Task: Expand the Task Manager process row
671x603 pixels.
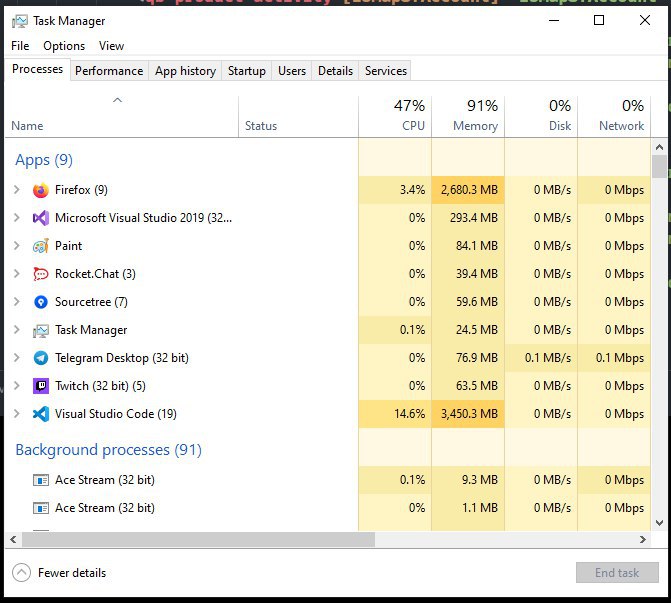Action: (x=17, y=330)
